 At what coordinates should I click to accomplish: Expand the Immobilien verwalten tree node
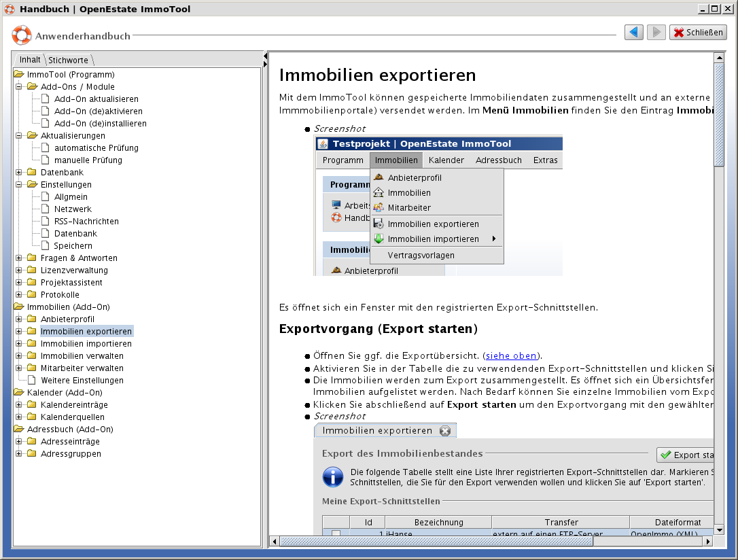point(19,356)
